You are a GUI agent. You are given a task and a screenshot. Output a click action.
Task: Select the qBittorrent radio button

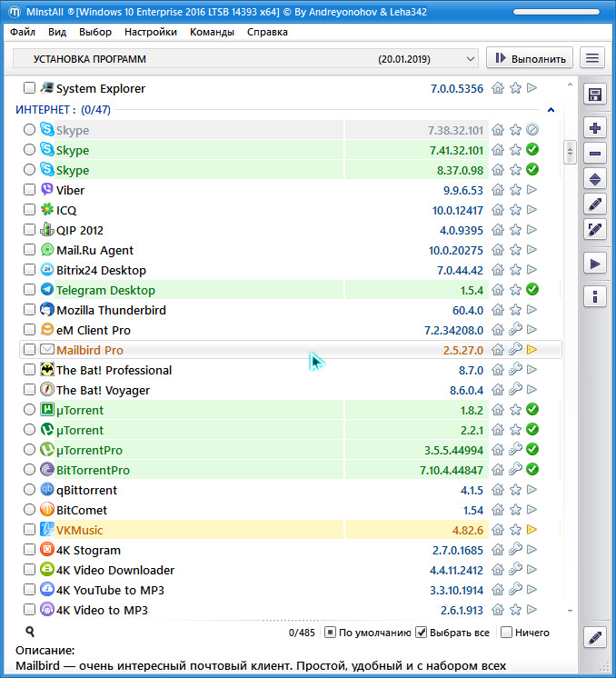pyautogui.click(x=29, y=490)
